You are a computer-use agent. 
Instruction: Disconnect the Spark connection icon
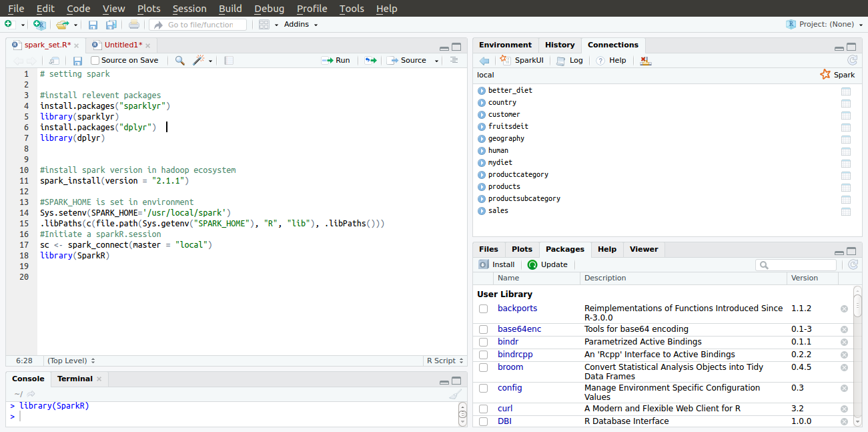[x=645, y=60]
